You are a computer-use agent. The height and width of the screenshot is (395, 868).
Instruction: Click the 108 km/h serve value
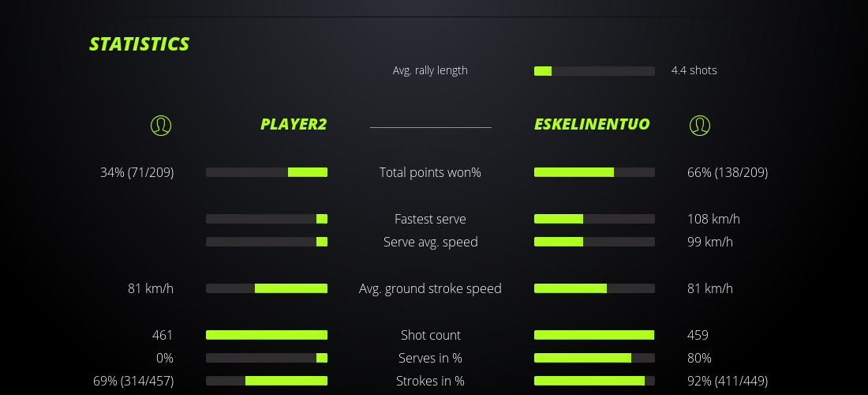coord(713,219)
